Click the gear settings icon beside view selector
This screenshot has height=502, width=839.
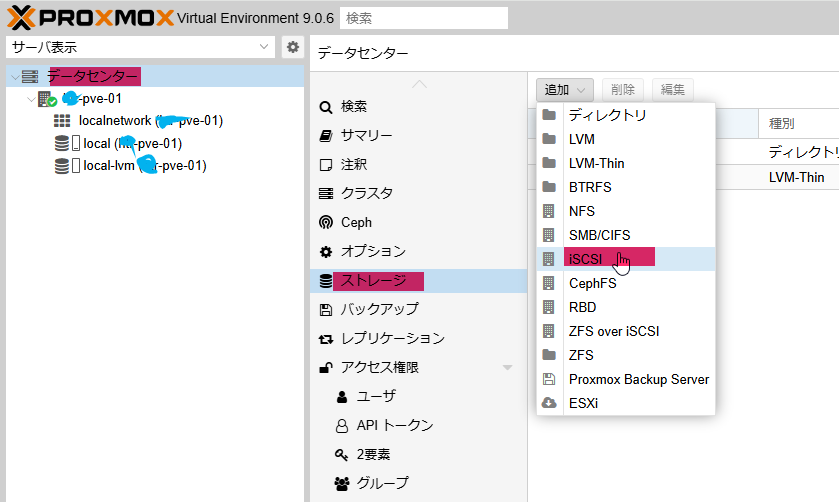293,47
